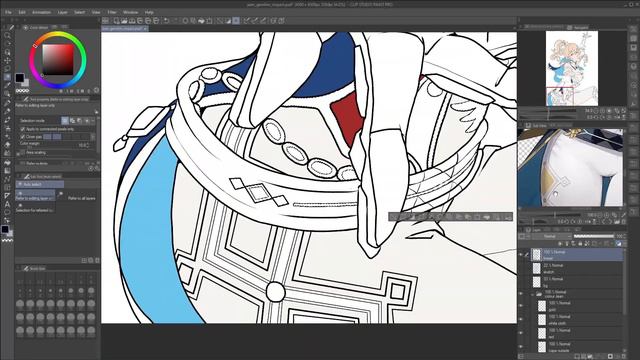
Task: Hide the colour layer folder via eye icon
Action: (521, 294)
